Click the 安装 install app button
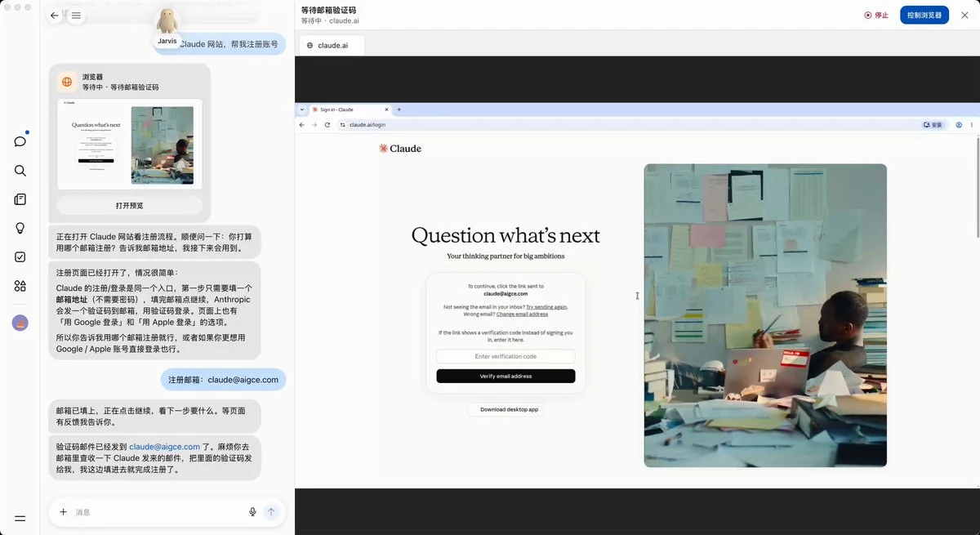The width and height of the screenshot is (980, 535). click(933, 125)
